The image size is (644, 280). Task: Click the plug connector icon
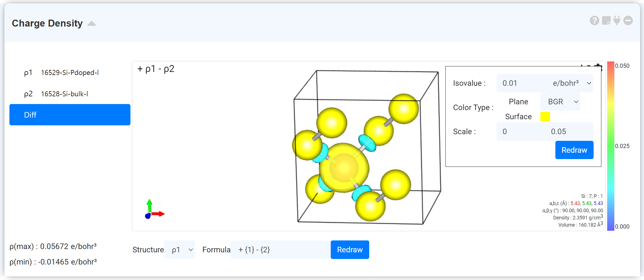617,20
